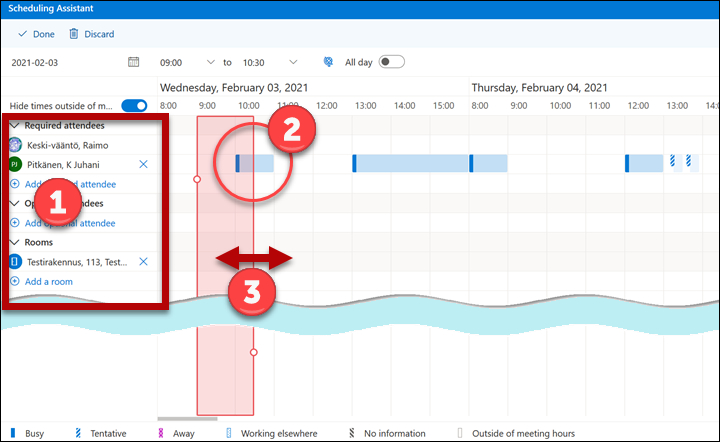The height and width of the screenshot is (442, 720).
Task: Collapse the Rooms section
Action: (15, 242)
